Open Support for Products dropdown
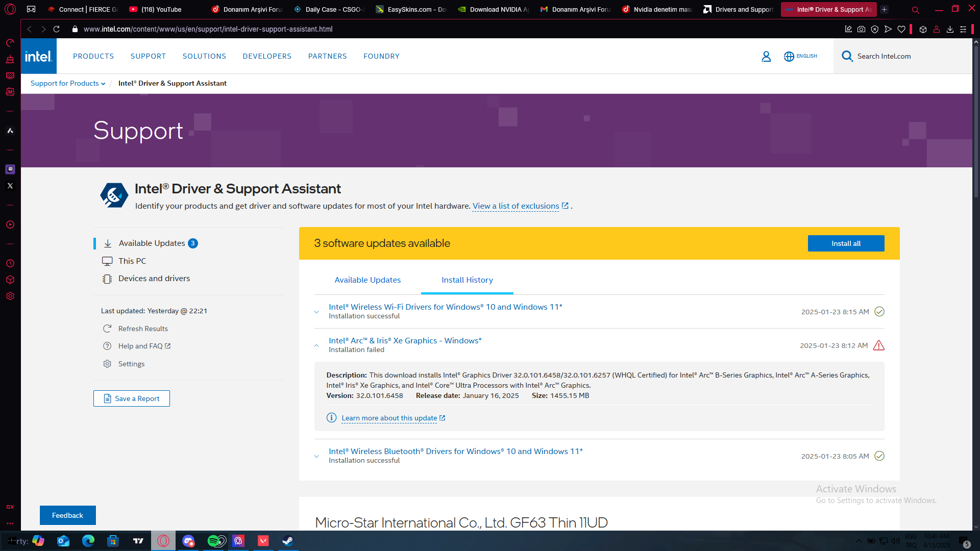 67,83
